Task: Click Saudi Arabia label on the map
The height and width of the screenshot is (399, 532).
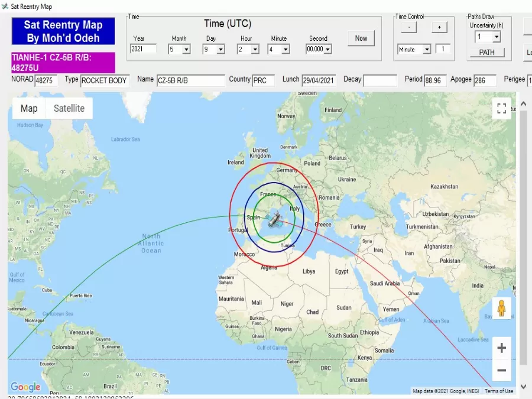Action: click(x=385, y=283)
